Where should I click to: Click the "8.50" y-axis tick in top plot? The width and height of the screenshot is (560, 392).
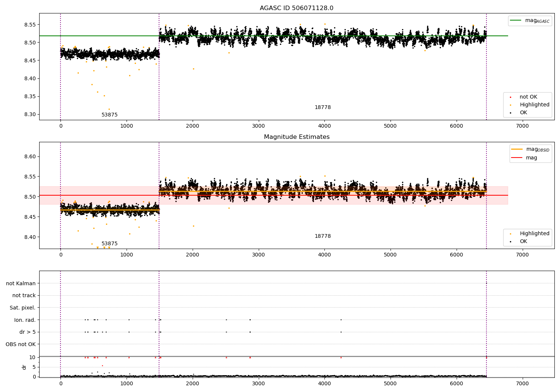coord(30,43)
